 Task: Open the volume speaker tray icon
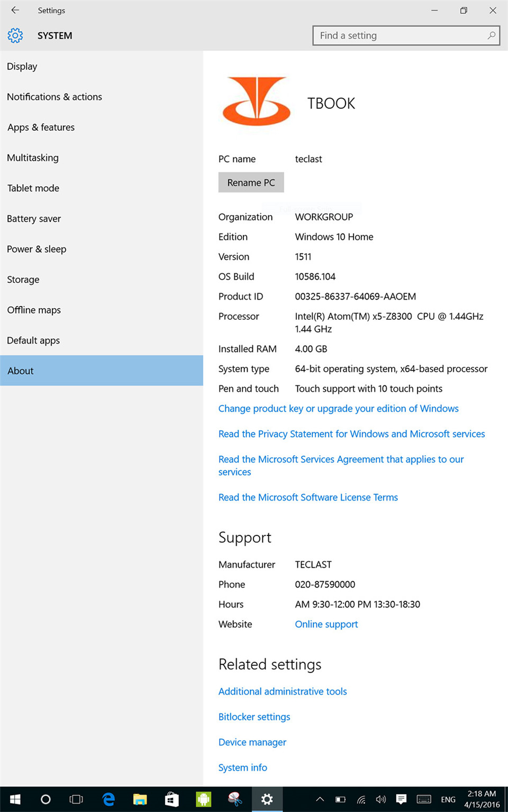pyautogui.click(x=381, y=799)
